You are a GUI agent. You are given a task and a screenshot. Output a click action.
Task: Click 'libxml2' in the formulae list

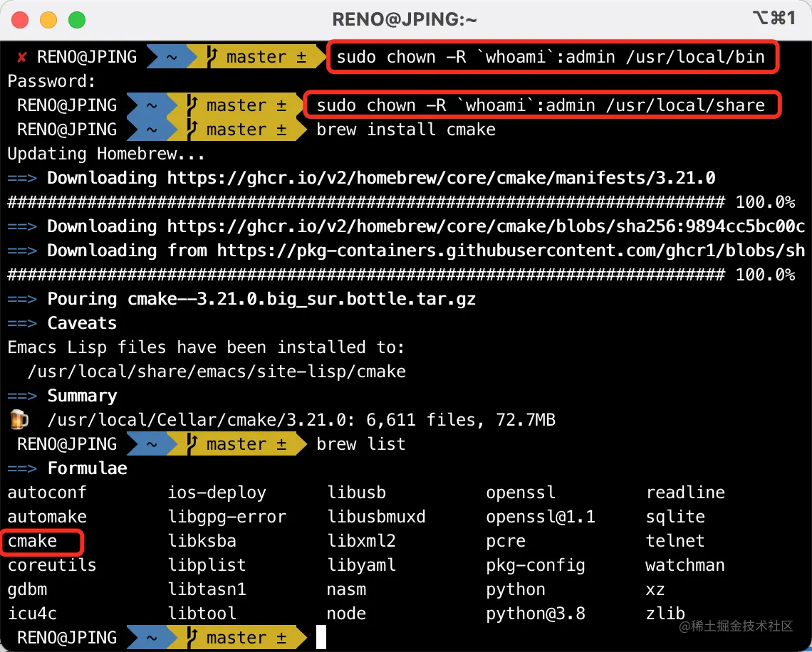point(361,541)
